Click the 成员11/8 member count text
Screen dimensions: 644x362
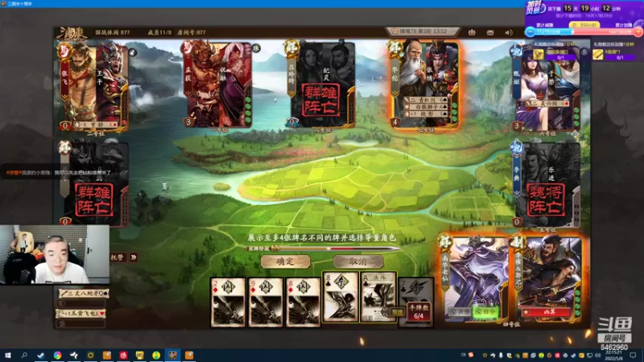point(159,32)
